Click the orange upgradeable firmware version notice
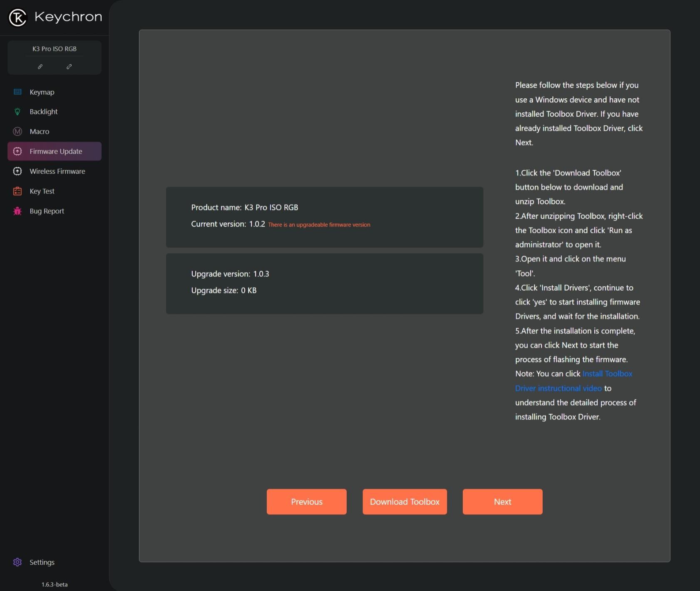Viewport: 700px width, 591px height. [319, 225]
